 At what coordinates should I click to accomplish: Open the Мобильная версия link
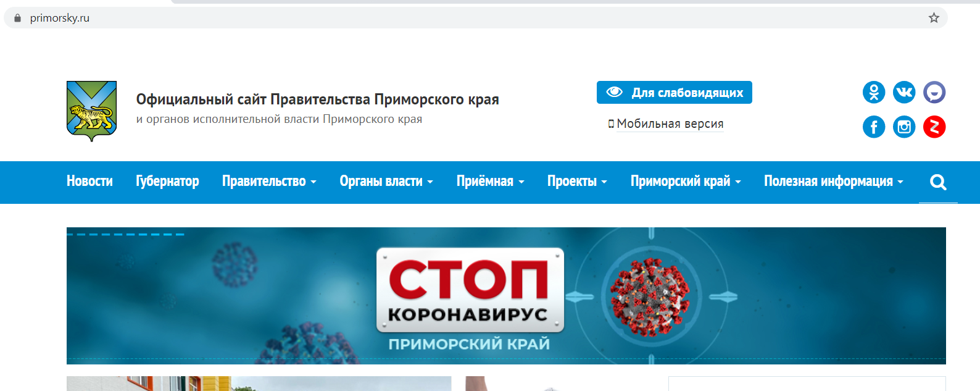click(x=670, y=124)
